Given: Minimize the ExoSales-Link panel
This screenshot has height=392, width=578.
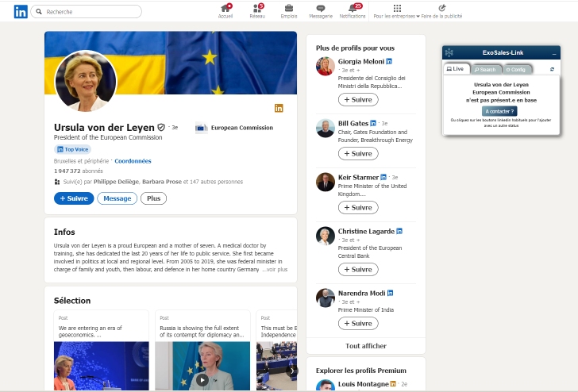Looking at the screenshot, I should 554,53.
